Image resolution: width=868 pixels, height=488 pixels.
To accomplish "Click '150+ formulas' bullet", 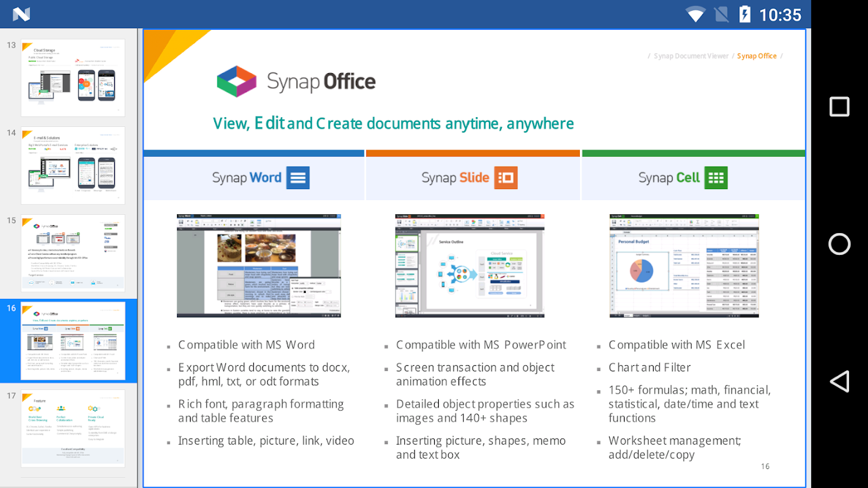I will (x=690, y=404).
